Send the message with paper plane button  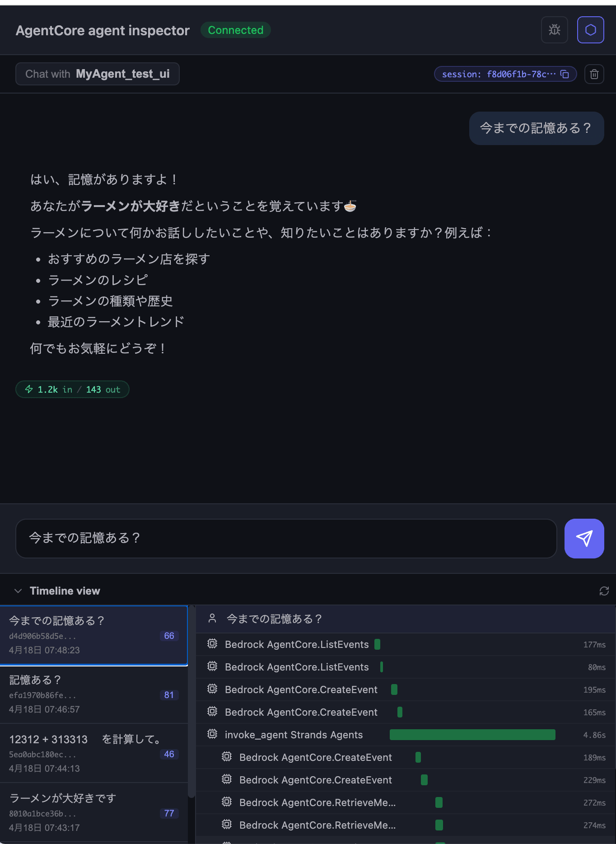(584, 538)
